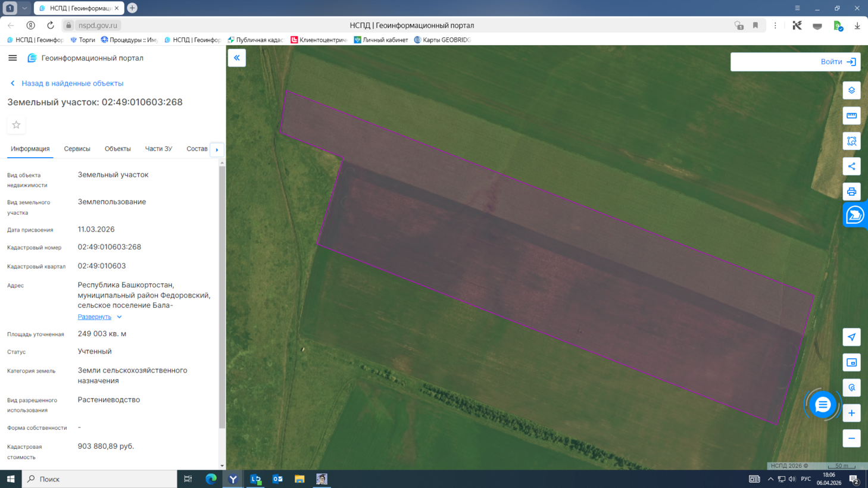Open the hamburger main menu
The height and width of the screenshot is (488, 868).
[13, 58]
